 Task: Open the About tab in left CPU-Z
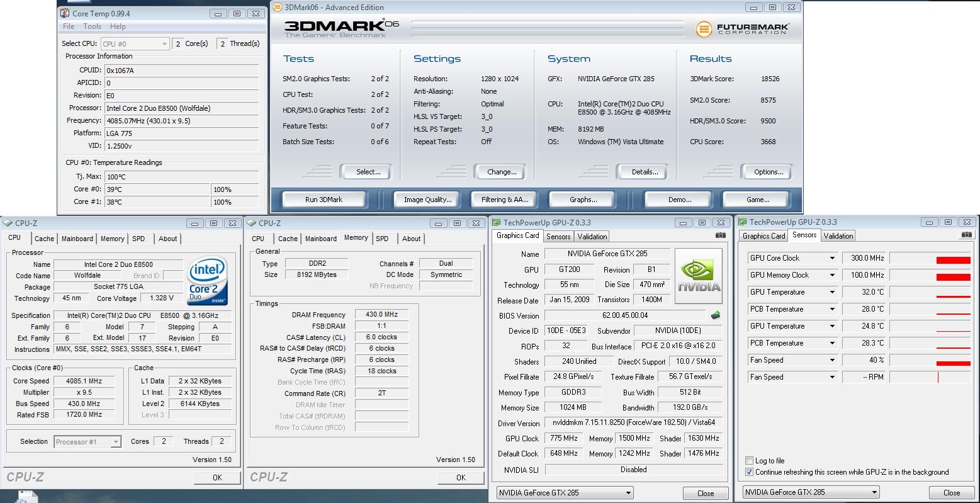pyautogui.click(x=167, y=239)
